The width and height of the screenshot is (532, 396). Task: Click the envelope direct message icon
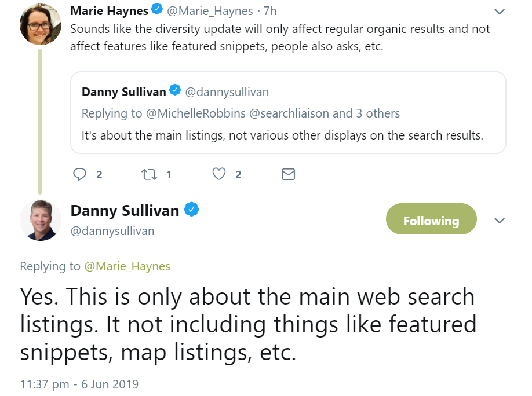click(288, 174)
